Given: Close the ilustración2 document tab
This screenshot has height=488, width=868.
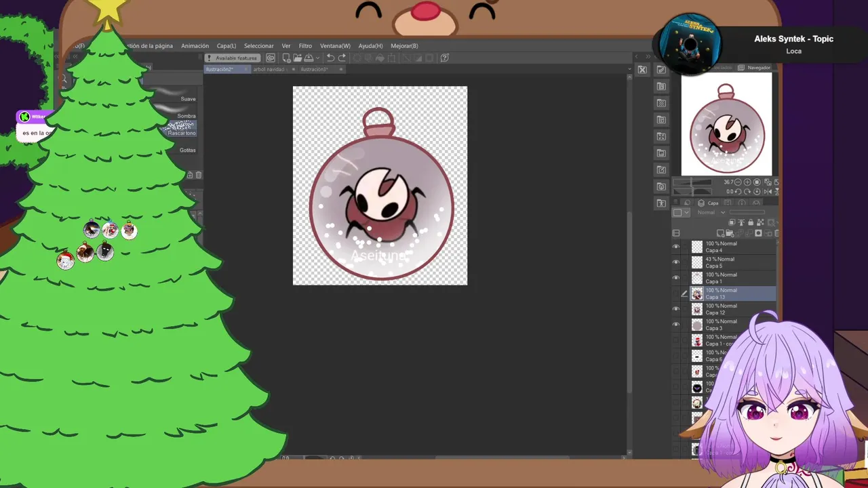Looking at the screenshot, I should coord(246,69).
